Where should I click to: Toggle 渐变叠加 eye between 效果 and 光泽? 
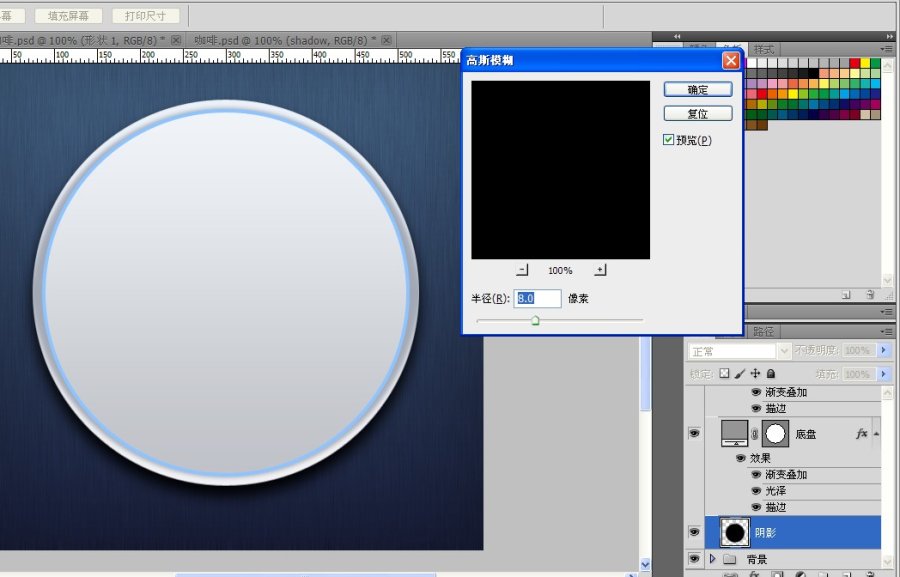(756, 475)
